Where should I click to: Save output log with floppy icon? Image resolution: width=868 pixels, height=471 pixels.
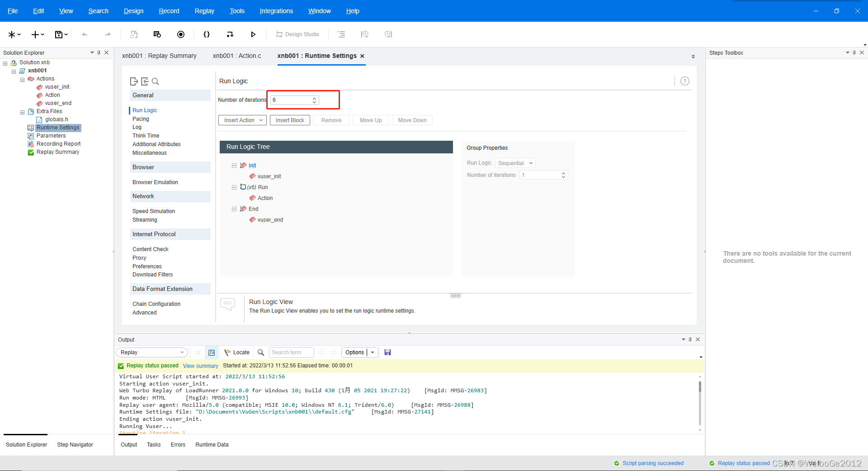pos(387,352)
